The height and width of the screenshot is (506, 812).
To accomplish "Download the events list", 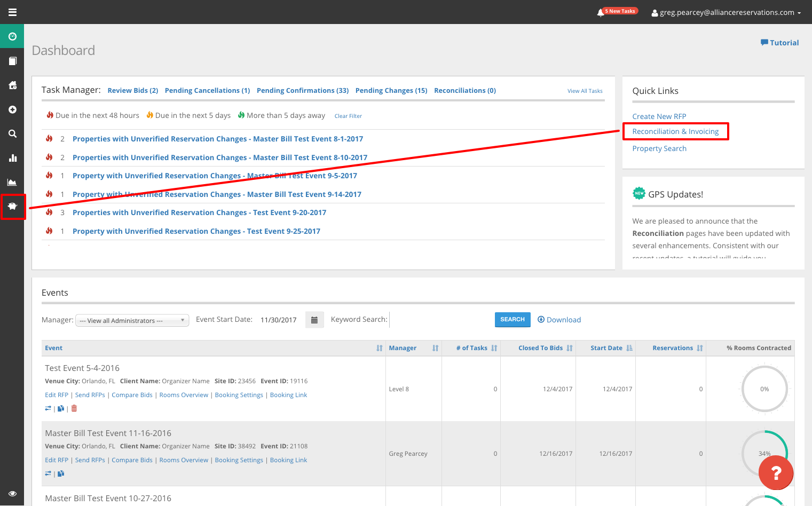I will click(x=559, y=320).
